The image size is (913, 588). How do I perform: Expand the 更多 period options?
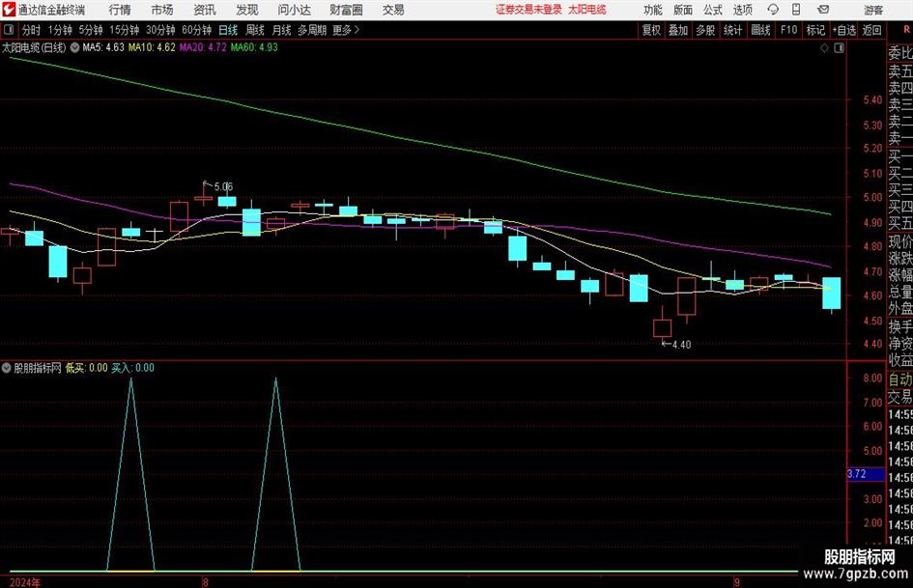tap(346, 30)
